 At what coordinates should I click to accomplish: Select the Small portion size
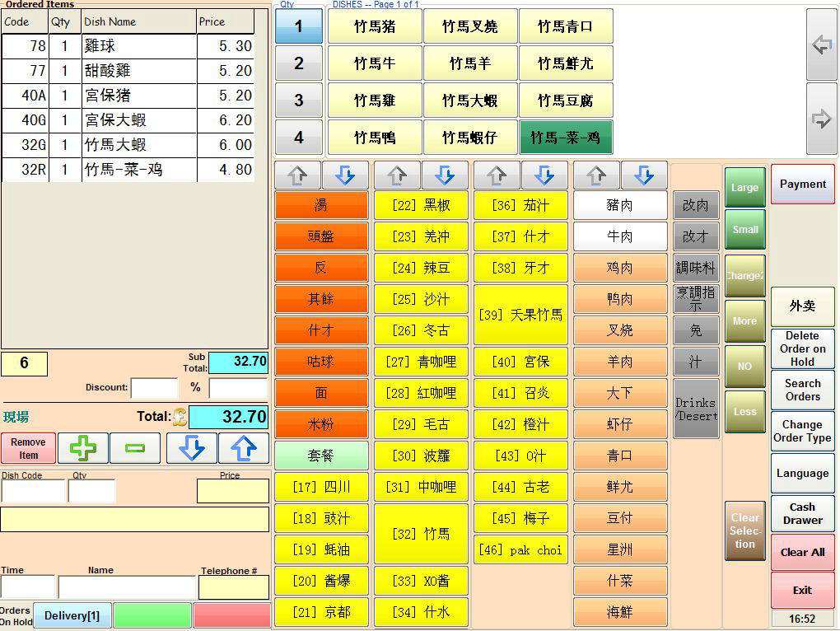tap(744, 230)
